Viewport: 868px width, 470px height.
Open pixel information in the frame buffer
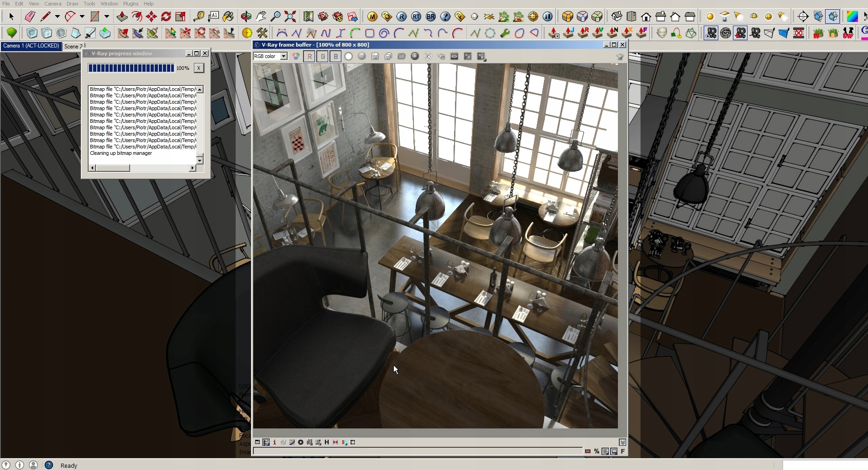click(x=274, y=442)
